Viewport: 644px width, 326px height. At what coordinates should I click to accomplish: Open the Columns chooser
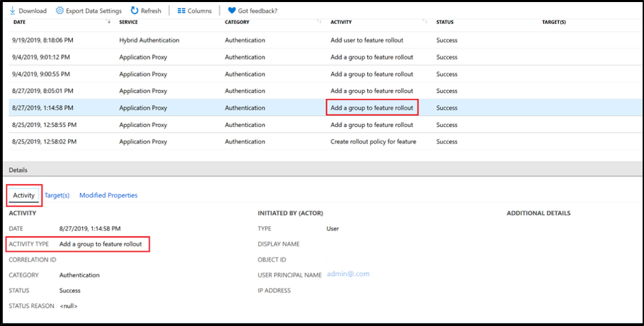(200, 11)
